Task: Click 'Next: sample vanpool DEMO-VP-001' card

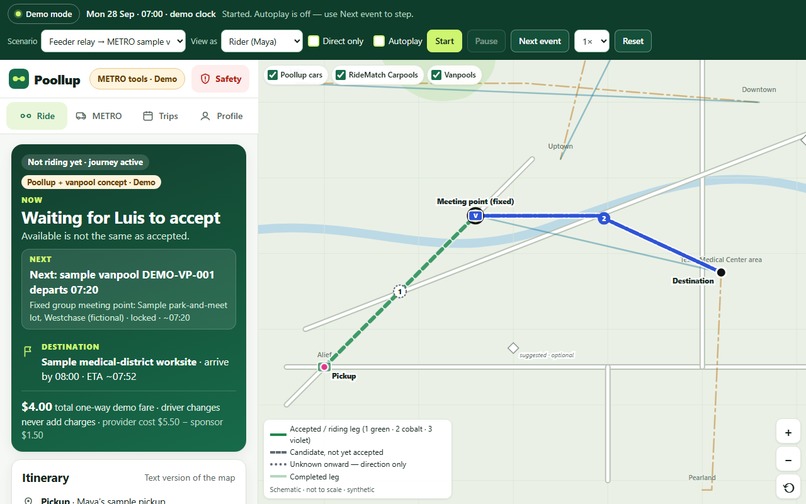Action: coord(129,289)
